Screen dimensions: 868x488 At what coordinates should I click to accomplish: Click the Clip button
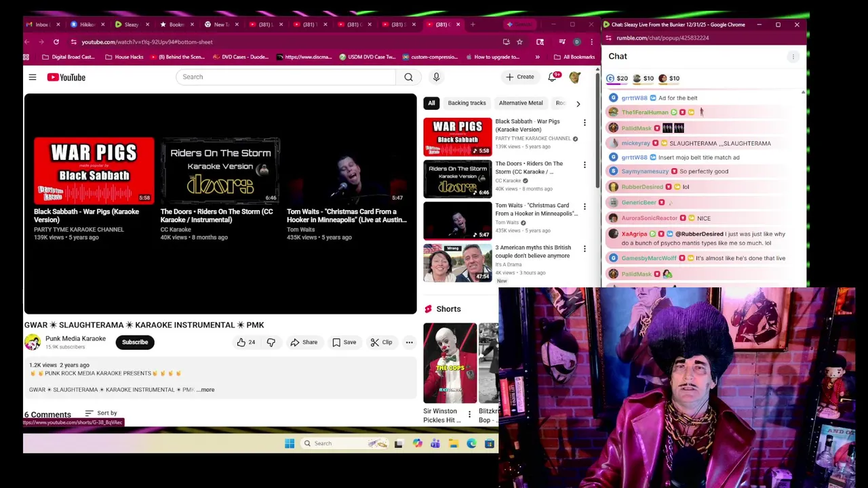[x=381, y=342]
